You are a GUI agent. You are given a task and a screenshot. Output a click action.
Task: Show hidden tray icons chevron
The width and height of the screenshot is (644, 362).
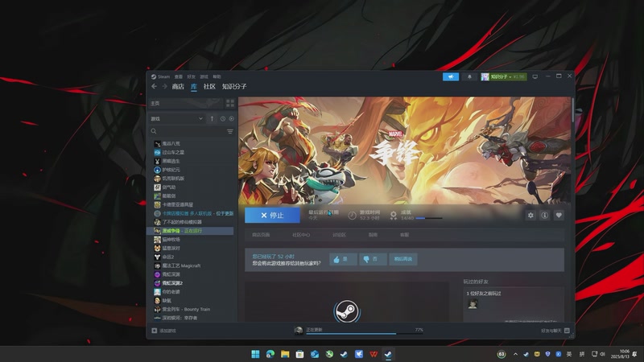coord(515,354)
